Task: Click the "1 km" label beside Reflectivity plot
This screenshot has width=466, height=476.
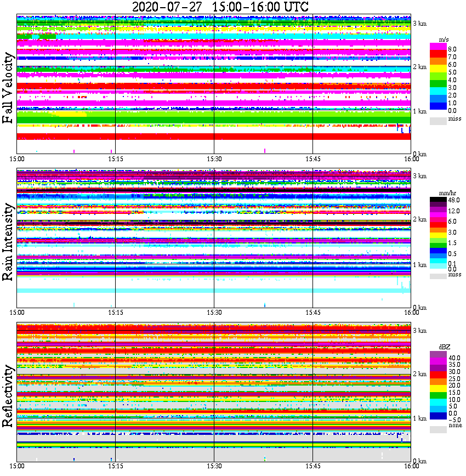Action: [x=420, y=418]
